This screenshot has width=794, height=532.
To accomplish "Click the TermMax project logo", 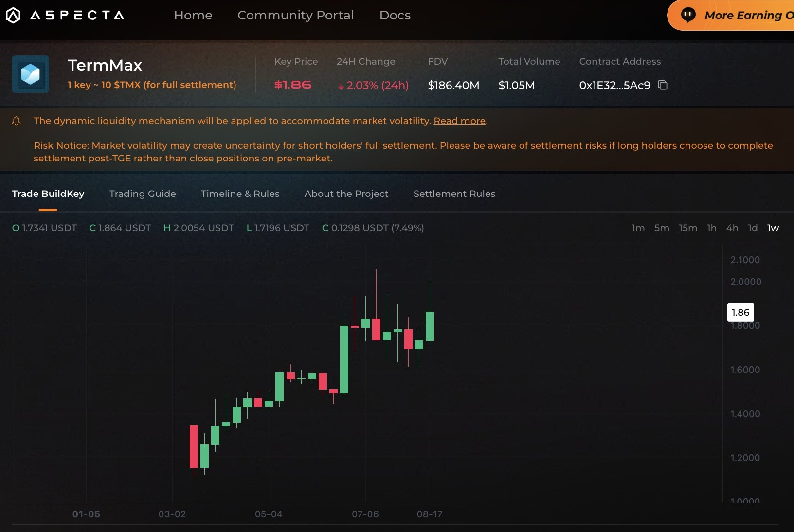I will click(30, 74).
